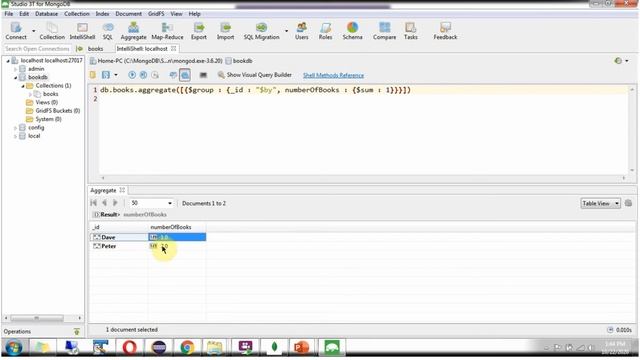The image size is (640, 360).
Task: Go to first page of results
Action: (x=93, y=202)
